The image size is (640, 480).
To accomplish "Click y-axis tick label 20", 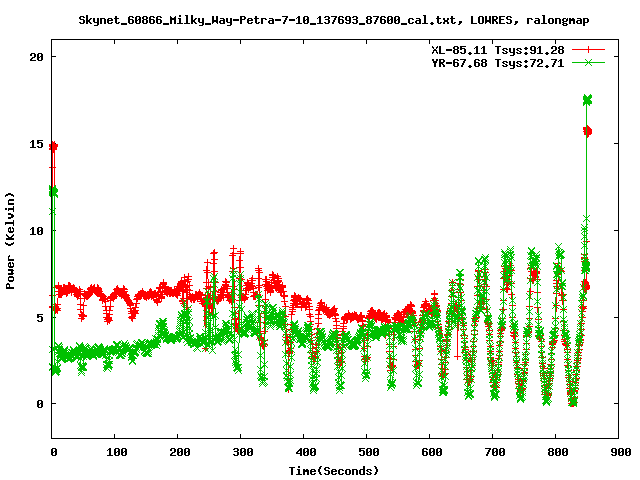I will [36, 57].
